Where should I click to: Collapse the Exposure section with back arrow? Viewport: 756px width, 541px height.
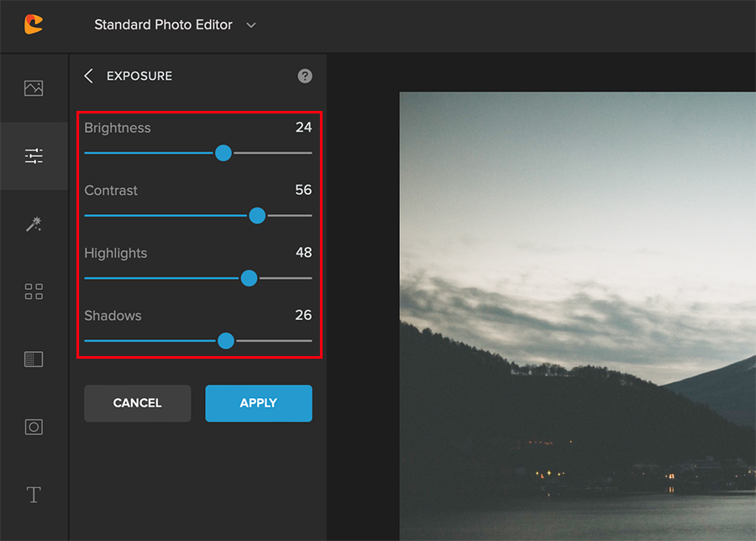pyautogui.click(x=88, y=76)
